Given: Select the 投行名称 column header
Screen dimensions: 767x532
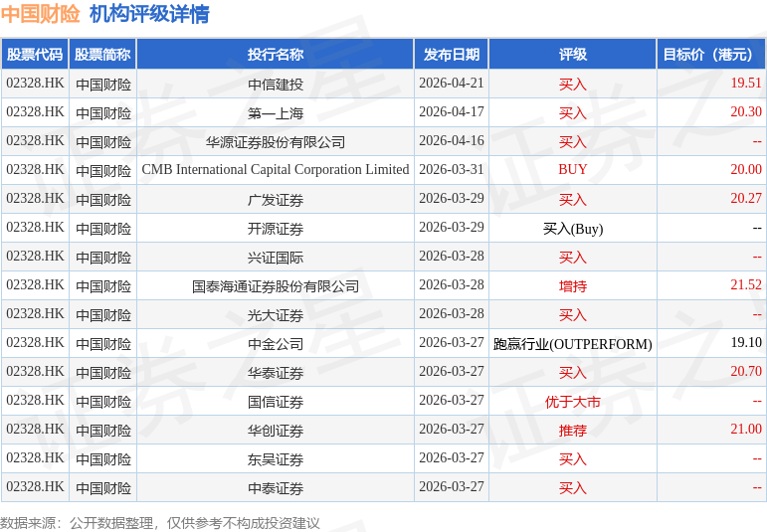Looking at the screenshot, I should (276, 55).
